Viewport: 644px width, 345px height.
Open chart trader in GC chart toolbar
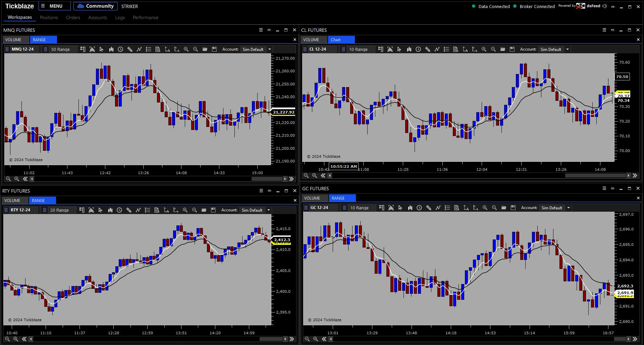[382, 208]
